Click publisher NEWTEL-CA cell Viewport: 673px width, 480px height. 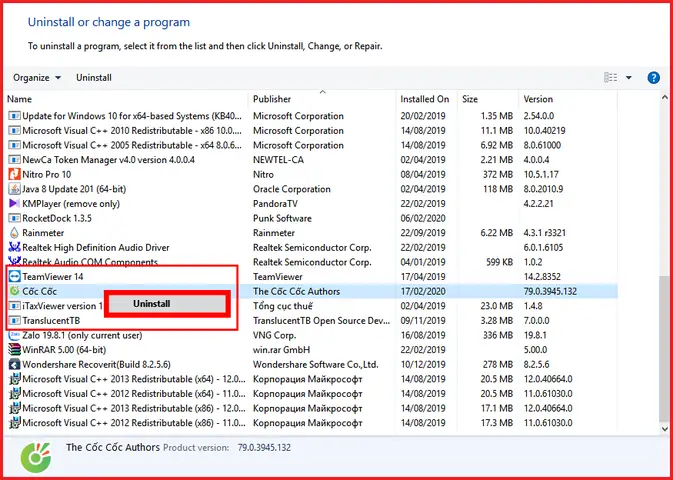[278, 160]
